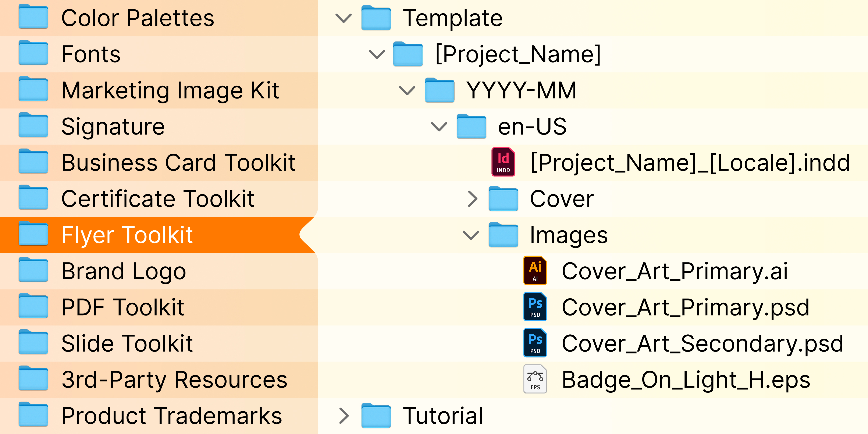Expand the Cover folder
The image size is (868, 434).
pyautogui.click(x=473, y=199)
